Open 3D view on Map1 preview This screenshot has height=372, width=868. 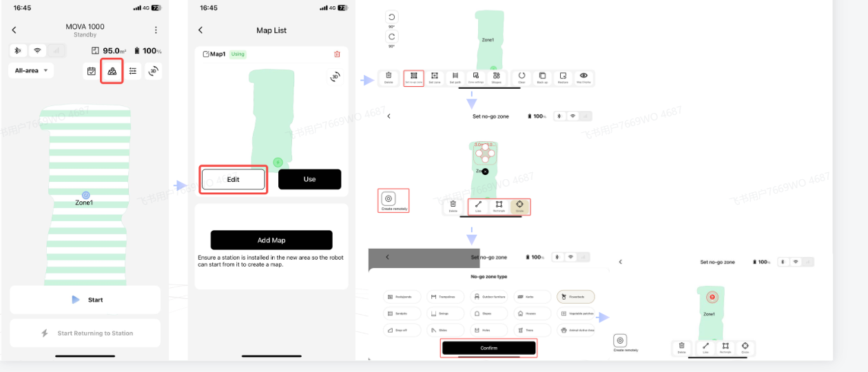335,76
